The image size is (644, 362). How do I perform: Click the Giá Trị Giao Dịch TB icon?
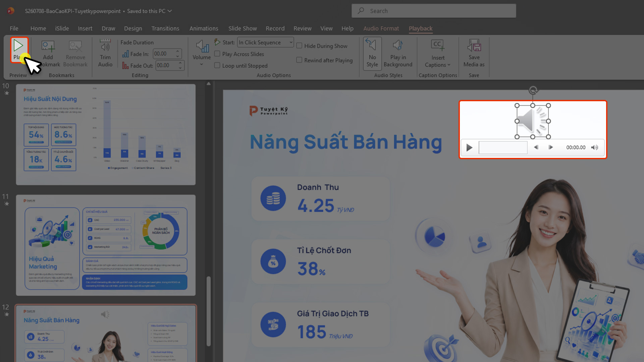[273, 324]
